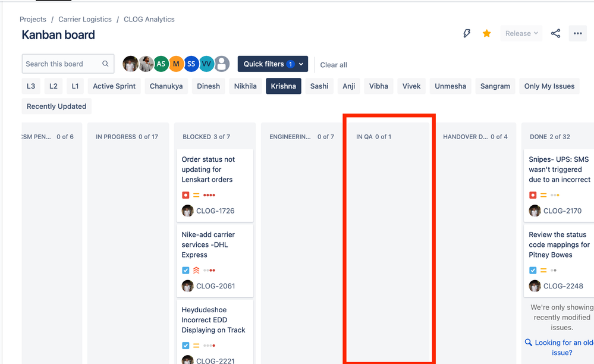Enable the Vibha quick filter
This screenshot has width=594, height=364.
coord(379,86)
